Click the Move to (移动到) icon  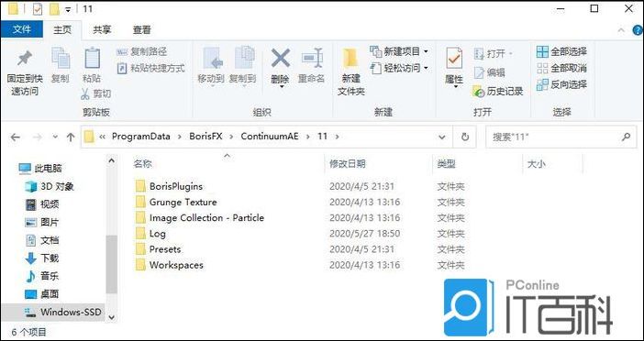213,59
